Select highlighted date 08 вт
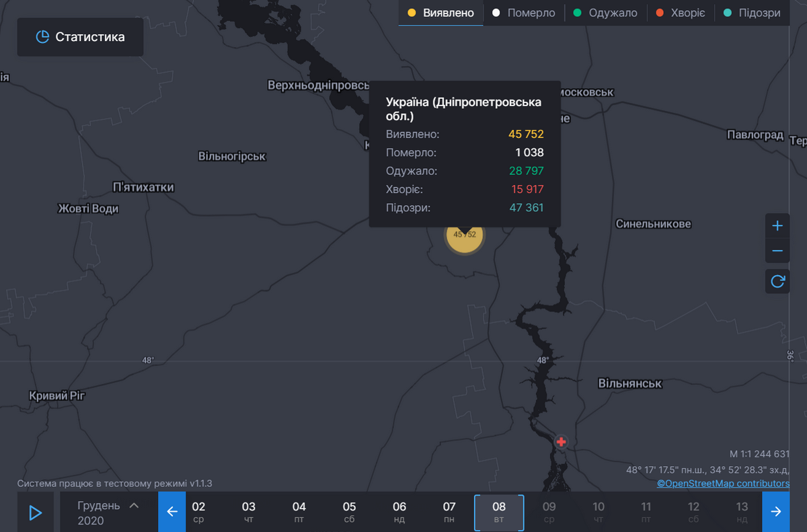 (499, 512)
